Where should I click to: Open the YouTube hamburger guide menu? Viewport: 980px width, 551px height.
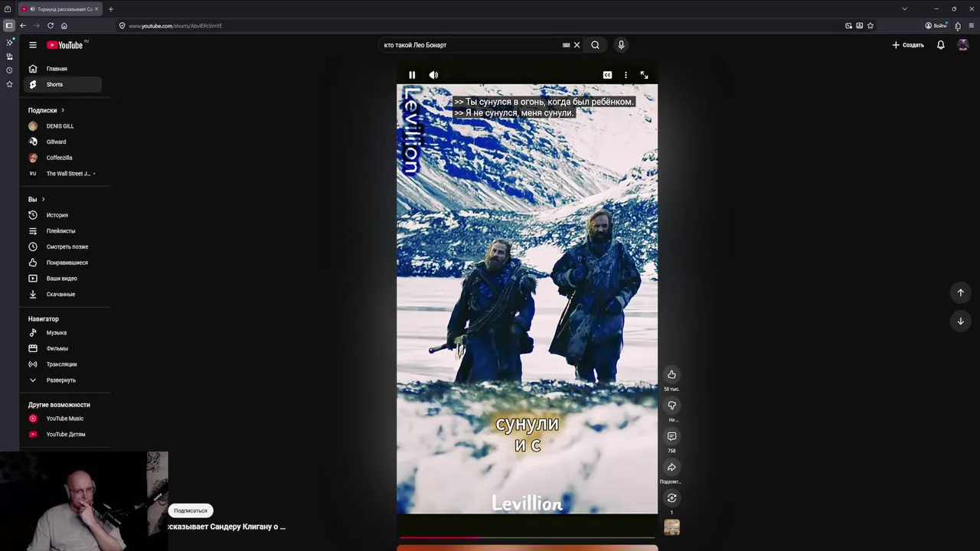point(33,45)
